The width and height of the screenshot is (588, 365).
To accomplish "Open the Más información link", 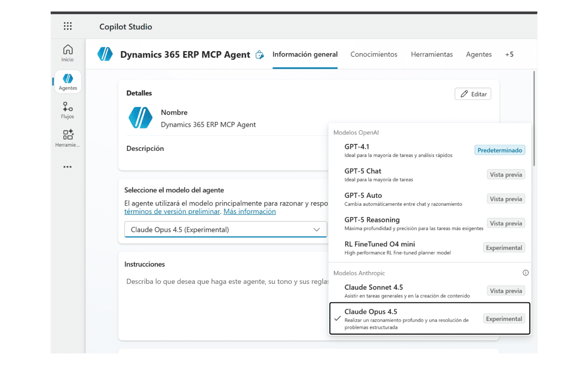I will point(249,212).
